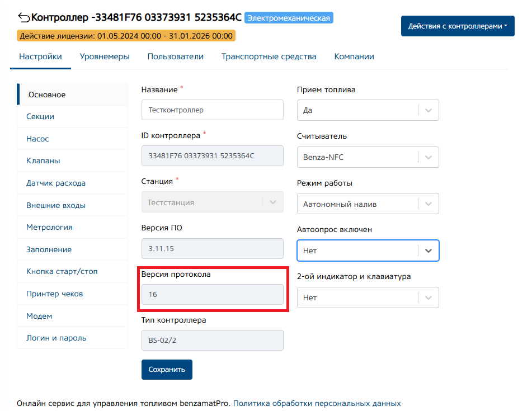Open the Принтер чеков section

[55, 294]
